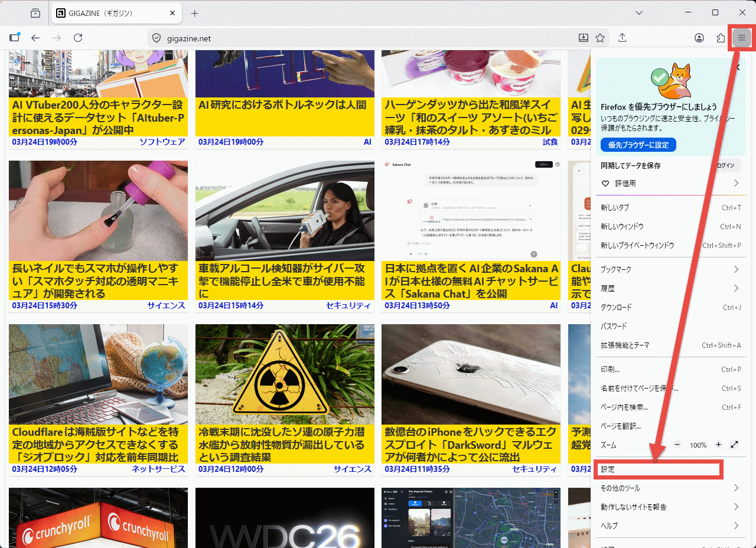The image size is (756, 548).
Task: Open the tab overview icon
Action: point(35,13)
